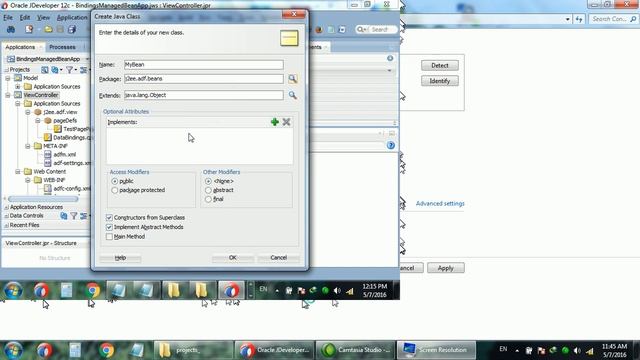Click the Search Control Panel magnifier icon

click(633, 19)
